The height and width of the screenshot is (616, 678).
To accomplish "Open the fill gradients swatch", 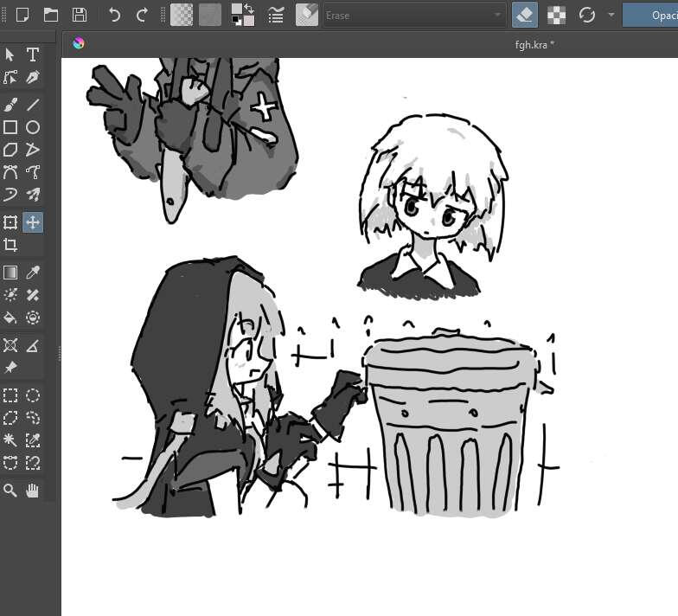I will click(x=182, y=15).
